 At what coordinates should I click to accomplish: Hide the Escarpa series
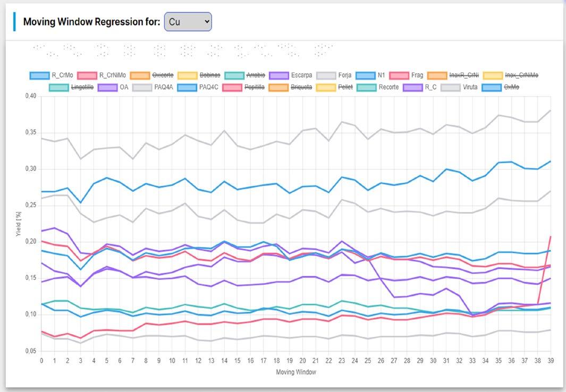point(291,75)
